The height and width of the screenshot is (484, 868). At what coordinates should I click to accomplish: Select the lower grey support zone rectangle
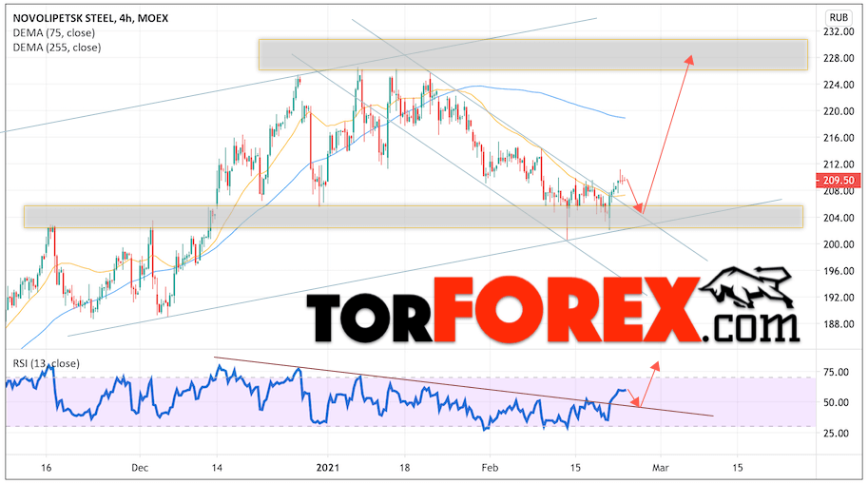click(413, 217)
